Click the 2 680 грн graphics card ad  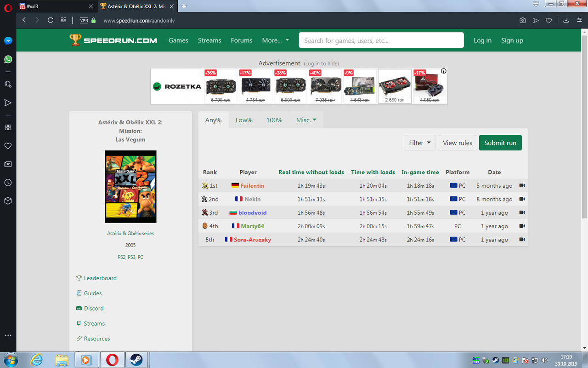pyautogui.click(x=395, y=86)
